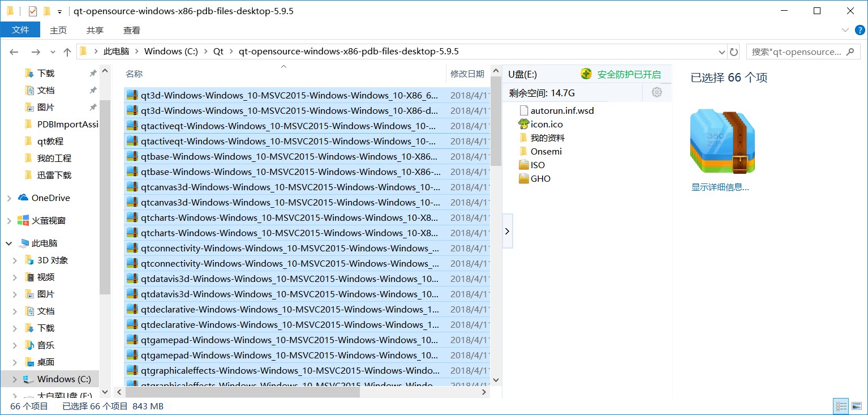868x415 pixels.
Task: Select first qtdeclarative archive file
Action: 307,309
